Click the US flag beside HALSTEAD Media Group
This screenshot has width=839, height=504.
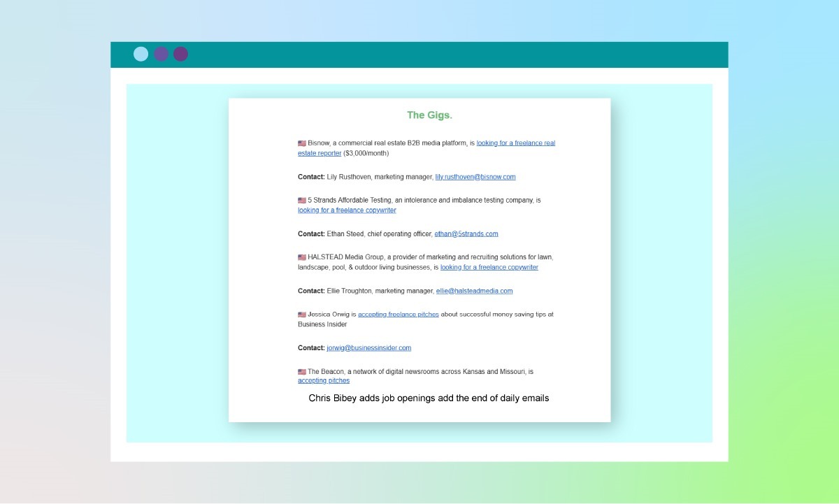(x=302, y=257)
